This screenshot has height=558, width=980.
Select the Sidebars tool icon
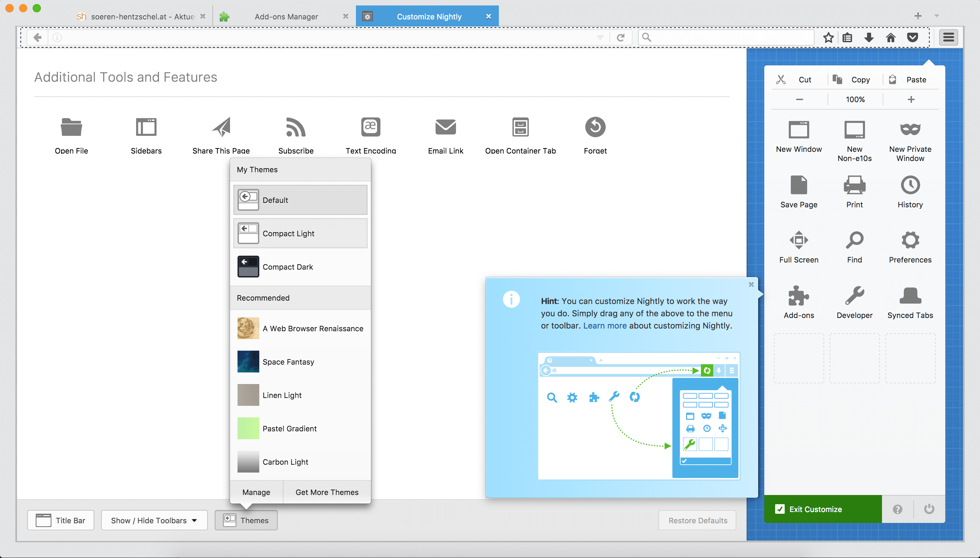146,127
